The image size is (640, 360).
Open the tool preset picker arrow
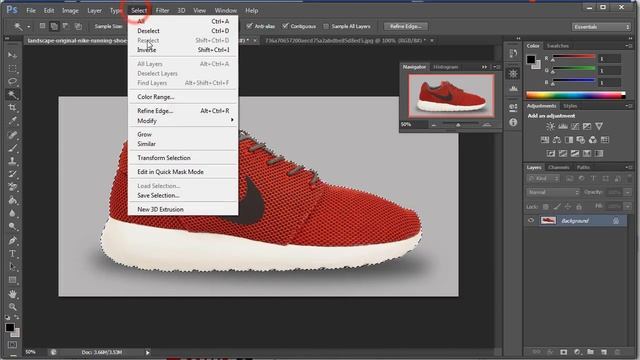29,27
